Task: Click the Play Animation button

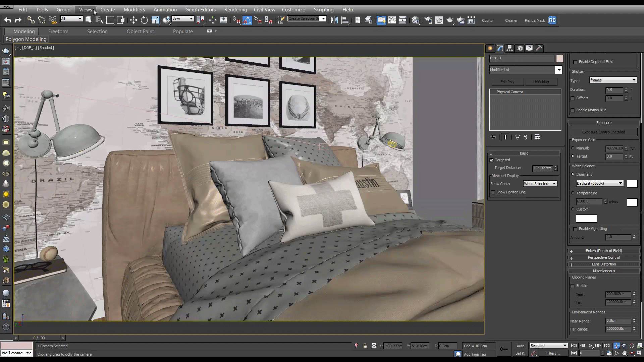Action: (x=590, y=346)
